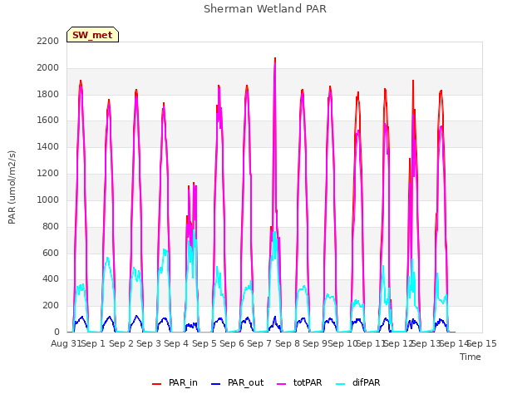Click the 2000 y-axis tick label

pos(48,68)
